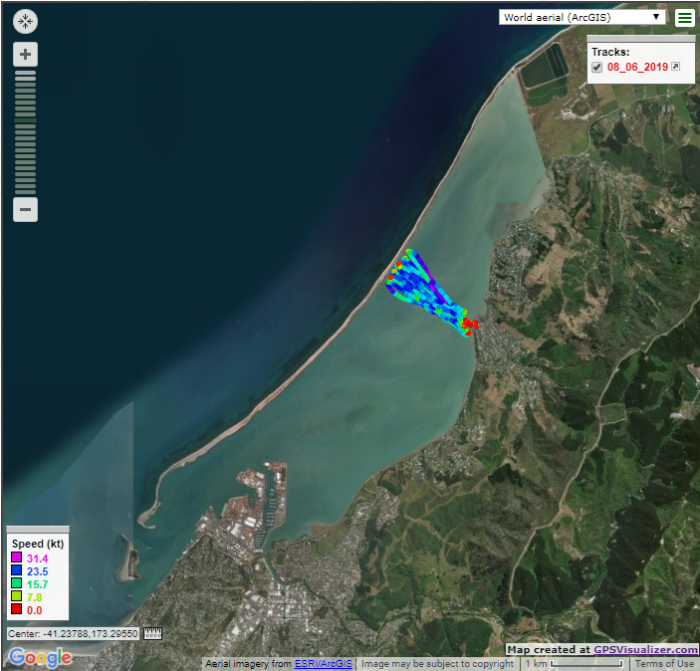Click the zoom-to-track arrow beside 08_06_2019
Screen dimensions: 700x671
[675, 67]
